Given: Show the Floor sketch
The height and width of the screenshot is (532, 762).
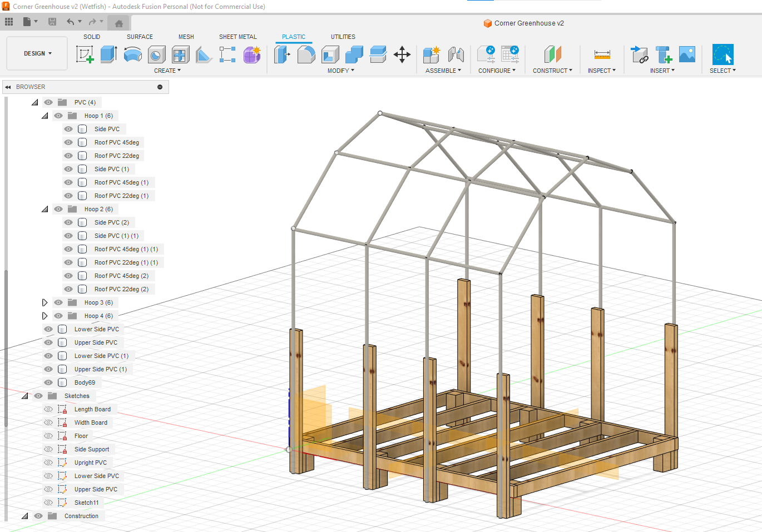Looking at the screenshot, I should [48, 436].
